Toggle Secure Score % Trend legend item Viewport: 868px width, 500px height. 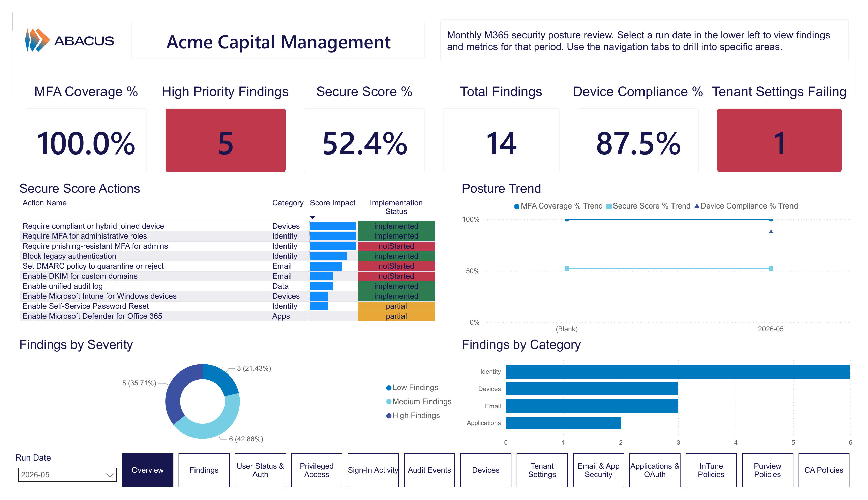coord(648,206)
